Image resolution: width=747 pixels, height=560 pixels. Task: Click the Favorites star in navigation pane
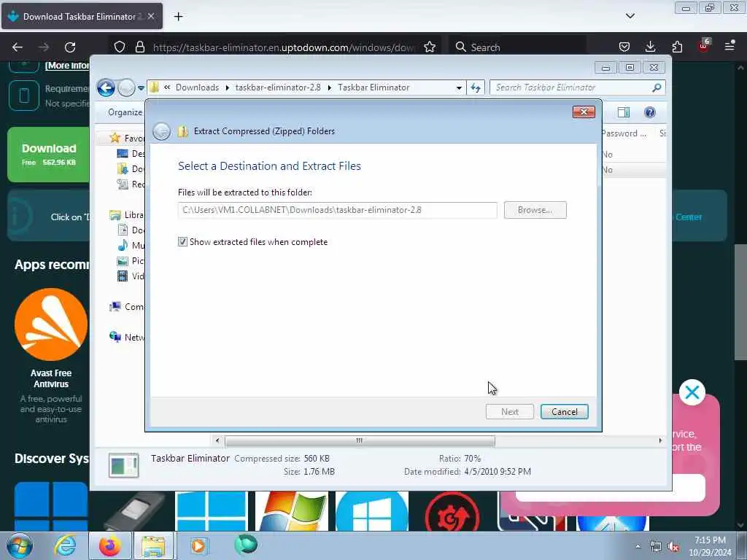[115, 138]
